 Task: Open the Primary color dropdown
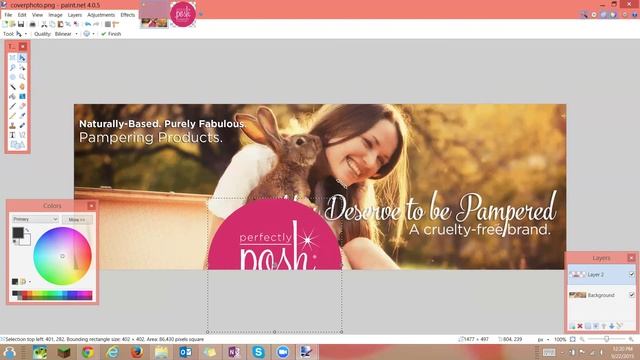click(35, 219)
